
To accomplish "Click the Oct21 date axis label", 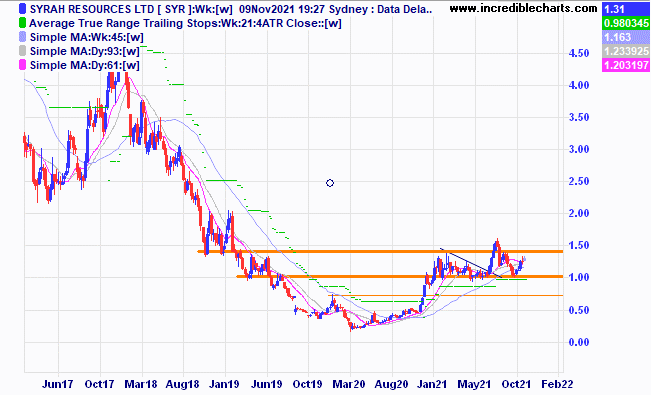I will [516, 384].
